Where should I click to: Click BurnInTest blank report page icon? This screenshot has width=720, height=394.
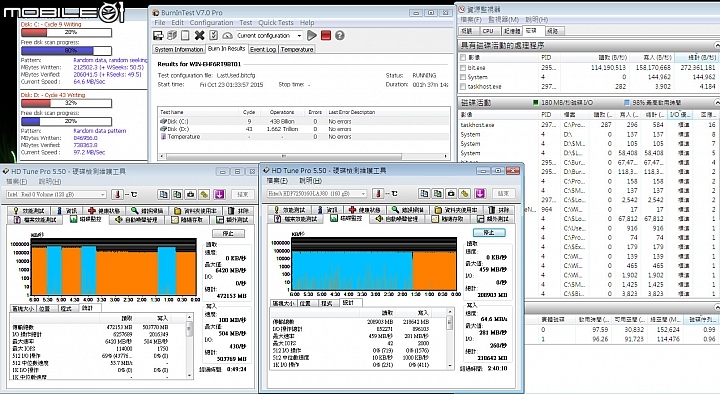(186, 35)
